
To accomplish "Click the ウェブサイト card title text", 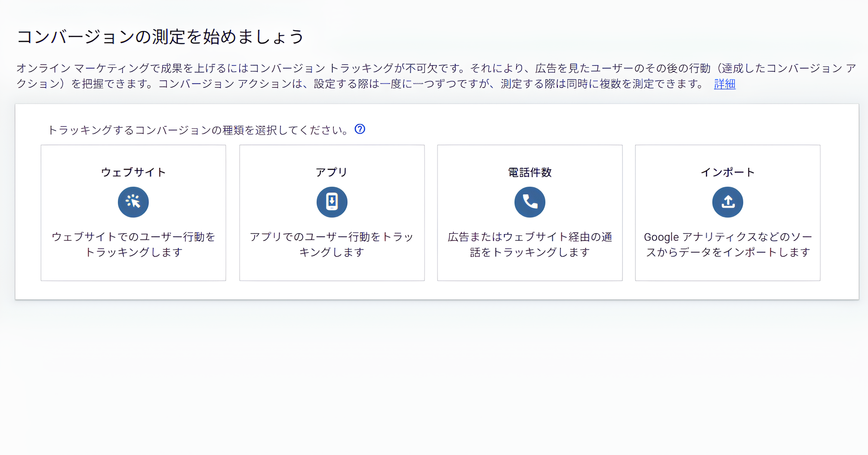I will tap(133, 172).
